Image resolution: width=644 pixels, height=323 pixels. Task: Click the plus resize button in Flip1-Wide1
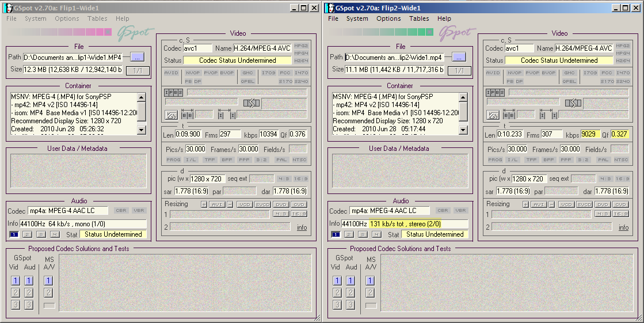click(x=204, y=204)
